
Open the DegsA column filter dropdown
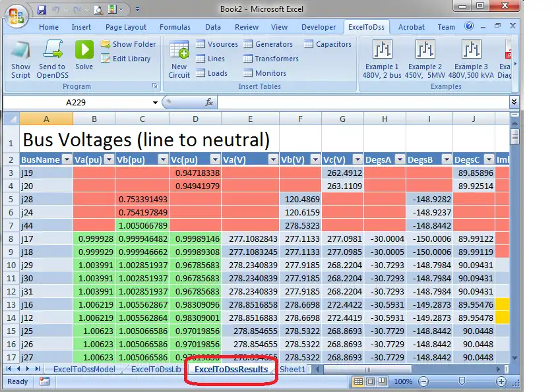[x=400, y=159]
